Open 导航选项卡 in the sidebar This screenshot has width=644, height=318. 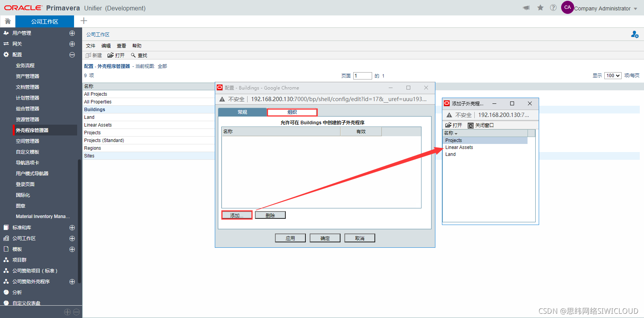coord(27,163)
